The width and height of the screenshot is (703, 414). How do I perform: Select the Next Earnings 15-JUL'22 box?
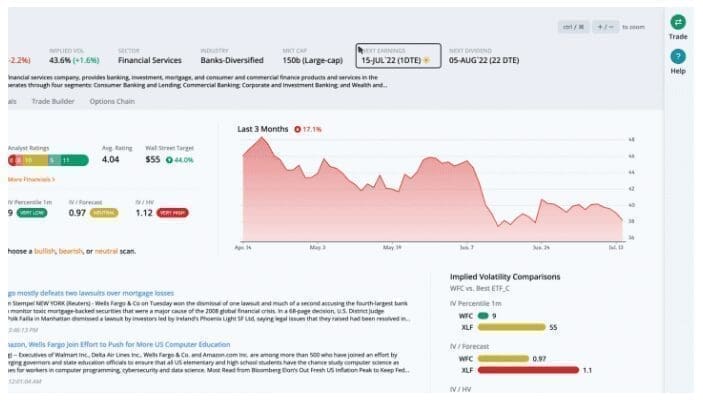point(398,54)
